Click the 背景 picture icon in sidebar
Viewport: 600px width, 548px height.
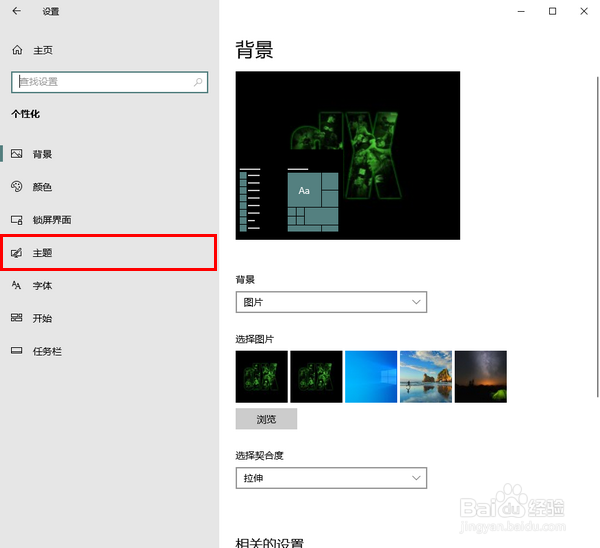tap(16, 154)
